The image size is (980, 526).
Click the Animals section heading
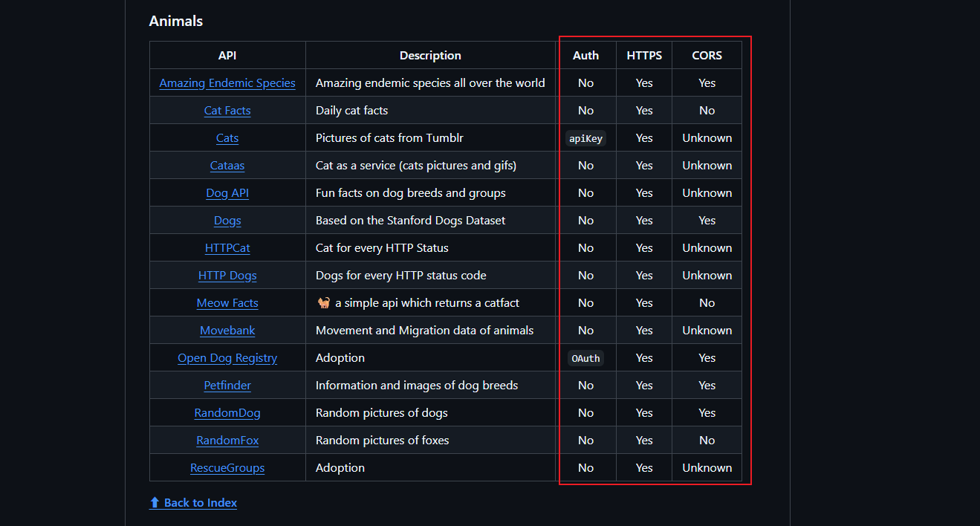tap(176, 21)
